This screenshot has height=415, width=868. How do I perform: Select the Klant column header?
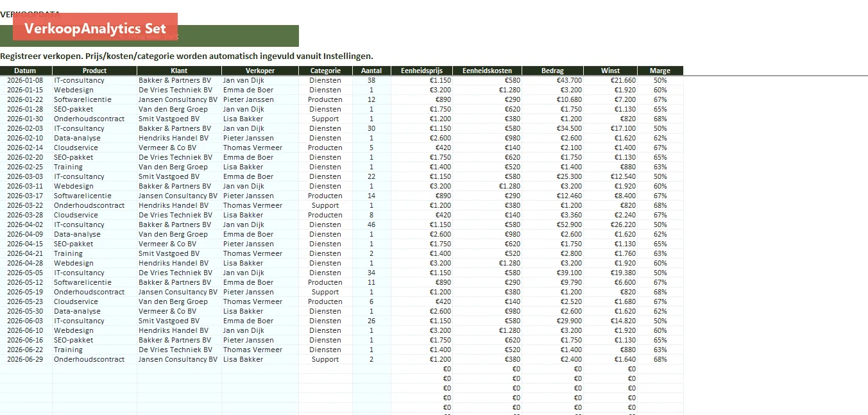pyautogui.click(x=179, y=71)
